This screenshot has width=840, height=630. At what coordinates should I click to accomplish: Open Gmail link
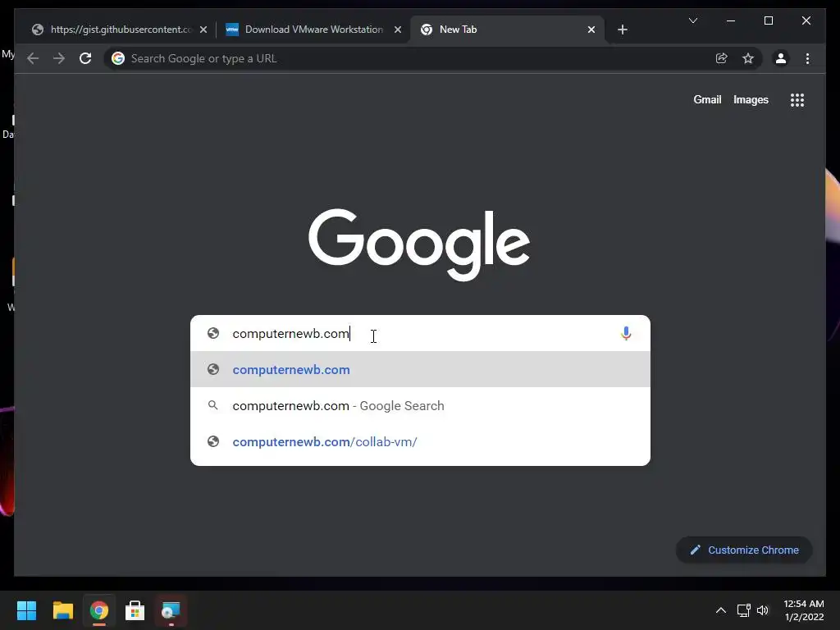(707, 99)
